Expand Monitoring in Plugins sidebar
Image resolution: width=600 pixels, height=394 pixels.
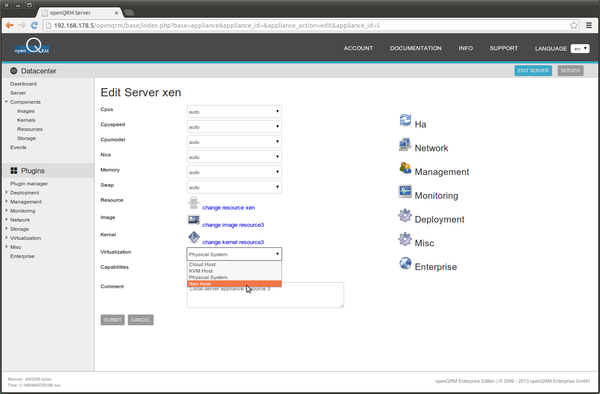6,210
